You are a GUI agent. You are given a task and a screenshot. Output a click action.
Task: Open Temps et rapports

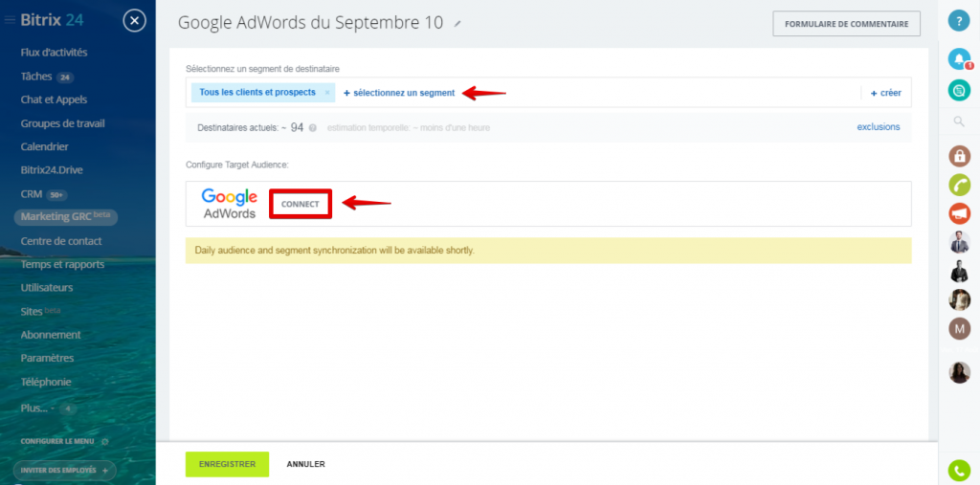62,264
